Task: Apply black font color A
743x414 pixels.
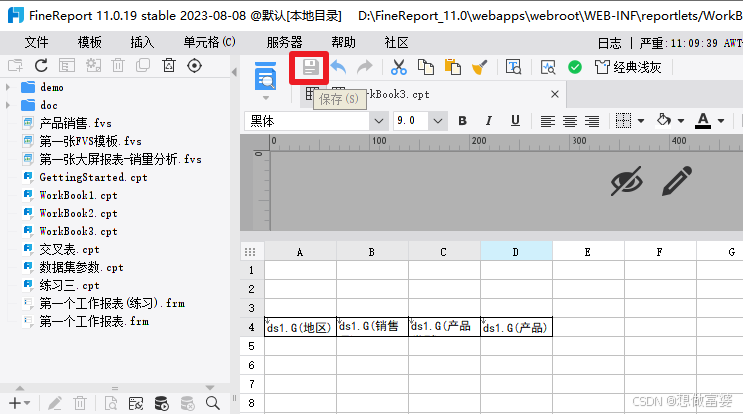Action: (x=703, y=121)
